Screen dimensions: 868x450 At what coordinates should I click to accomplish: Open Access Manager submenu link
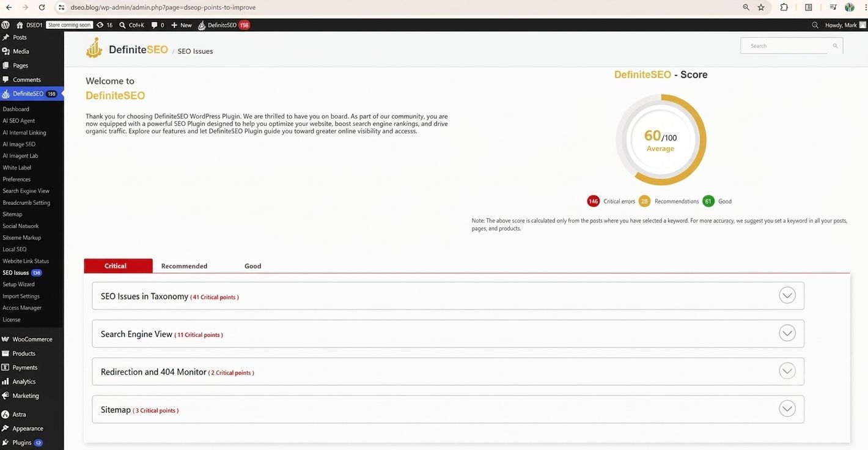[22, 308]
